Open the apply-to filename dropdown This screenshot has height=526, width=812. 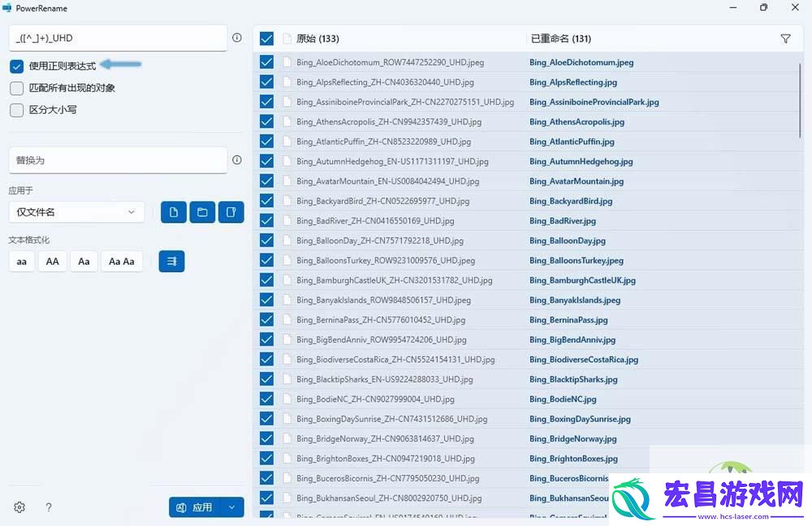tap(76, 212)
